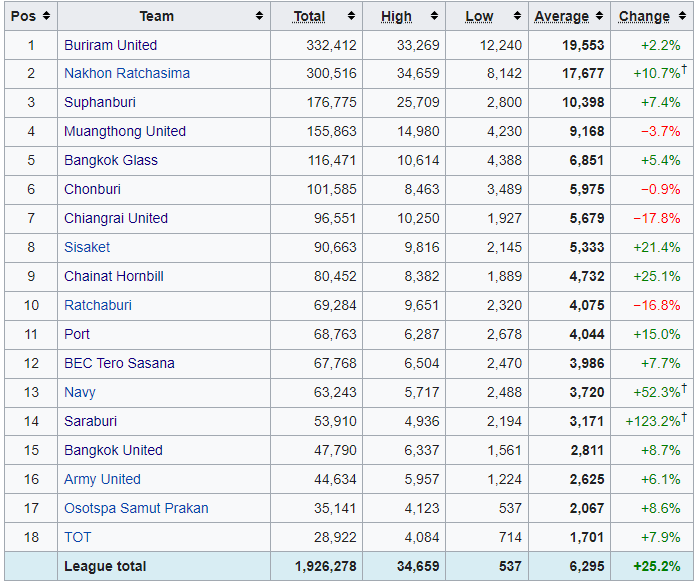Image resolution: width=696 pixels, height=586 pixels.
Task: Open Buriram United team link
Action: point(111,45)
